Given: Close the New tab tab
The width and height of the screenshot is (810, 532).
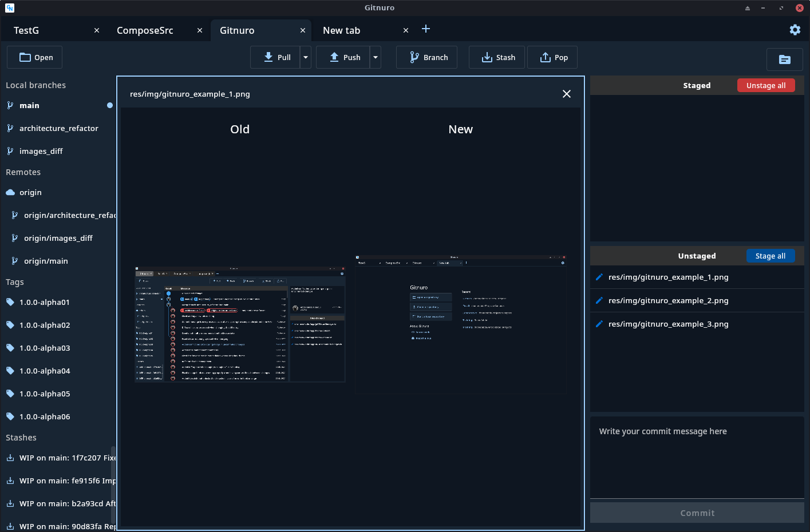Looking at the screenshot, I should (406, 30).
